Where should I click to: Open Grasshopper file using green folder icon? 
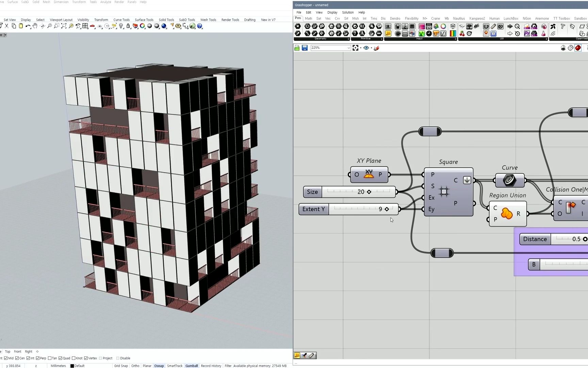[297, 48]
